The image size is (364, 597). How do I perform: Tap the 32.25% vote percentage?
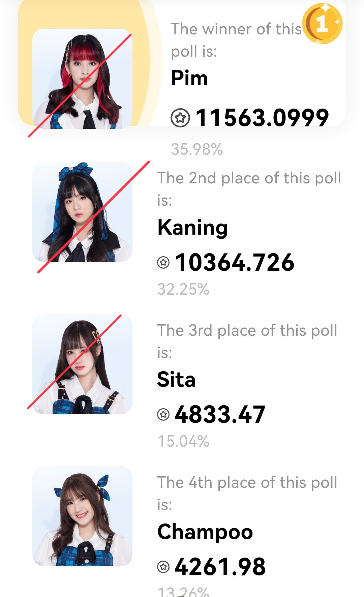pyautogui.click(x=183, y=289)
